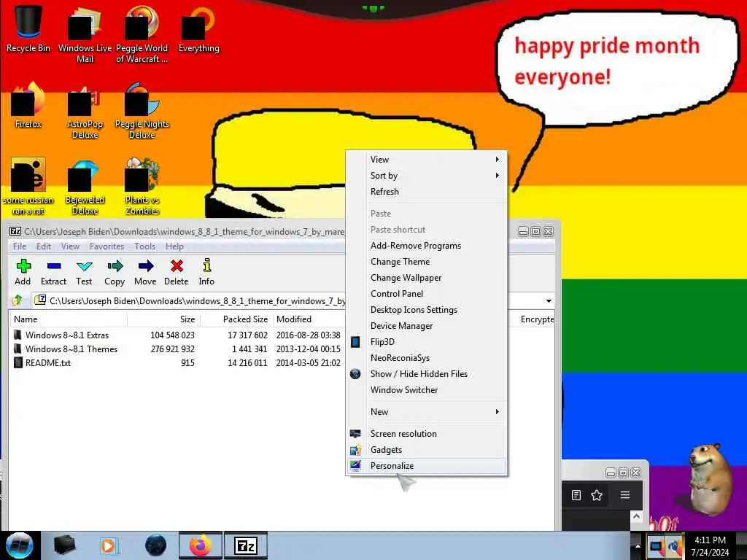The width and height of the screenshot is (747, 560).
Task: Click the scroll-up arrow in the browser window
Action: pos(636,517)
